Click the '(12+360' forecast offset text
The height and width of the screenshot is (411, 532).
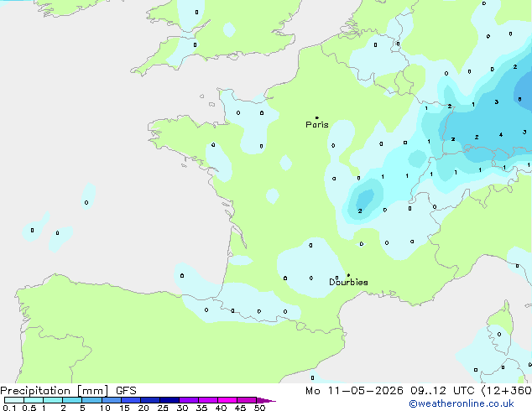506,391
